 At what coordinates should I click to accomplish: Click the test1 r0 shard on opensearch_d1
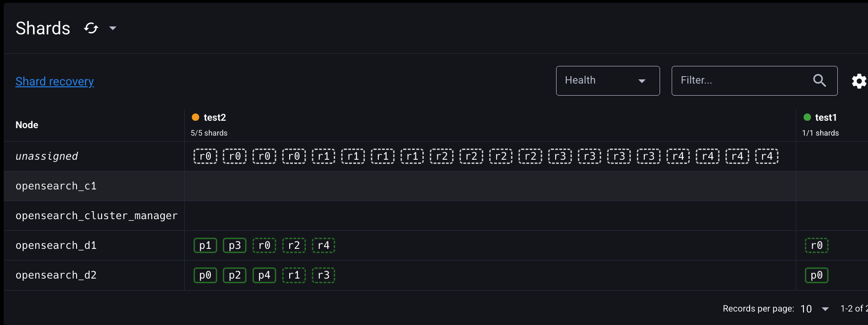pyautogui.click(x=816, y=246)
